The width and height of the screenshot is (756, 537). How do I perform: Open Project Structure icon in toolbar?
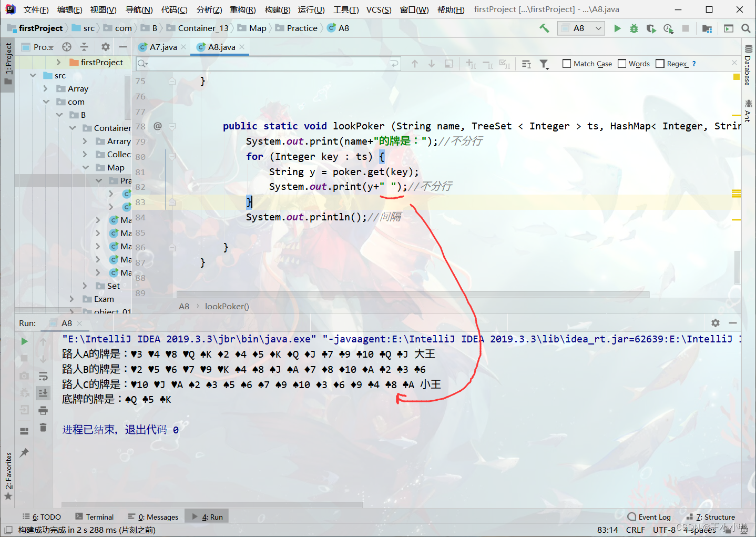(707, 28)
